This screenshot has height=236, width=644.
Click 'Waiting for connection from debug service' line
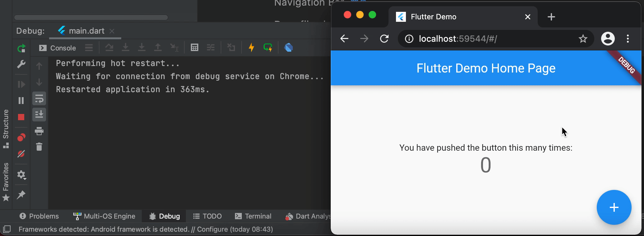(x=190, y=77)
